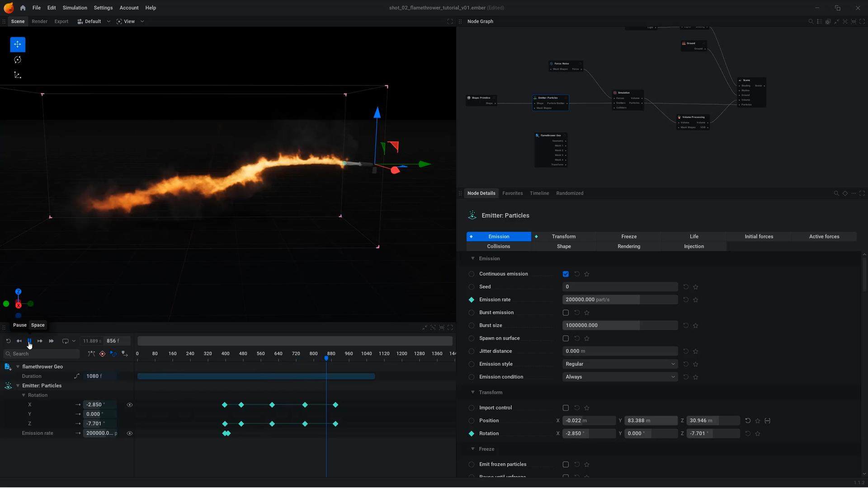Favorite the Seed parameter star
868x488 pixels.
tap(696, 287)
